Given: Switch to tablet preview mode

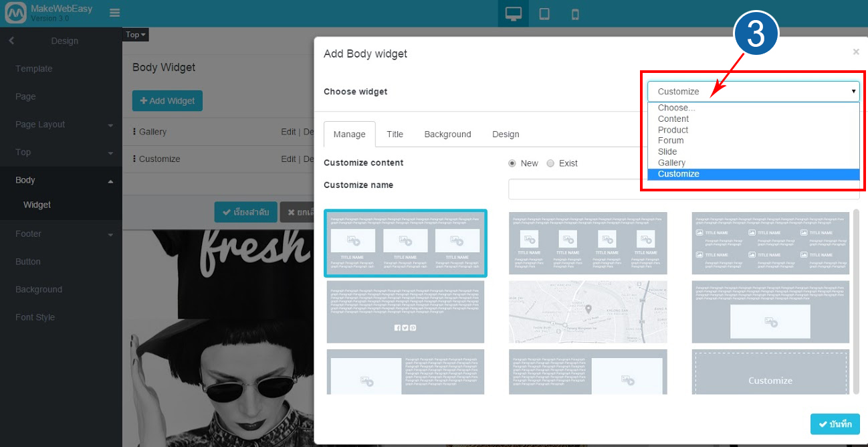Looking at the screenshot, I should coord(544,13).
